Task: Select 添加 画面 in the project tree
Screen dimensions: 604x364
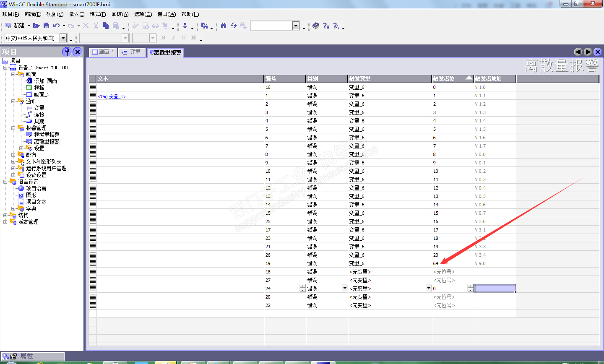Action: coord(45,81)
